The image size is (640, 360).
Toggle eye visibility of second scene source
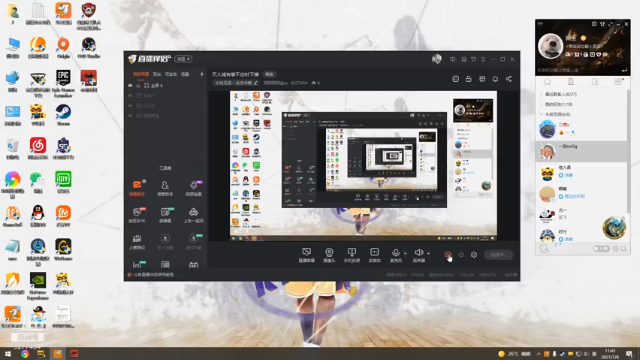pos(130,96)
